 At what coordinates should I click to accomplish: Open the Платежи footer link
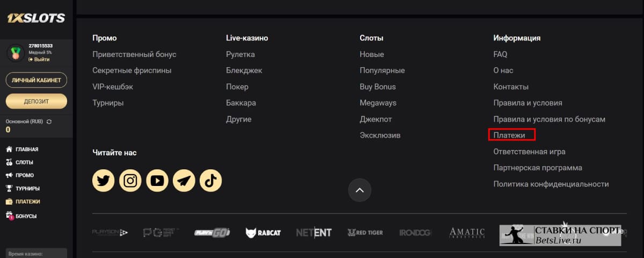(509, 135)
